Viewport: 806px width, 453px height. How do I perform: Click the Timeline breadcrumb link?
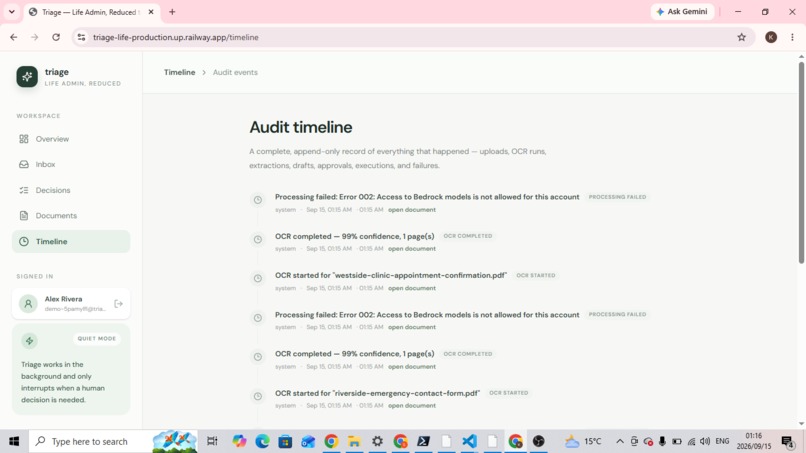[179, 73]
